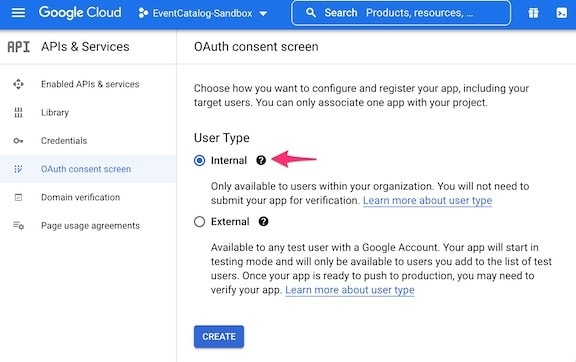Image resolution: width=576 pixels, height=362 pixels.
Task: Click the help icon next to Internal
Action: pos(261,161)
